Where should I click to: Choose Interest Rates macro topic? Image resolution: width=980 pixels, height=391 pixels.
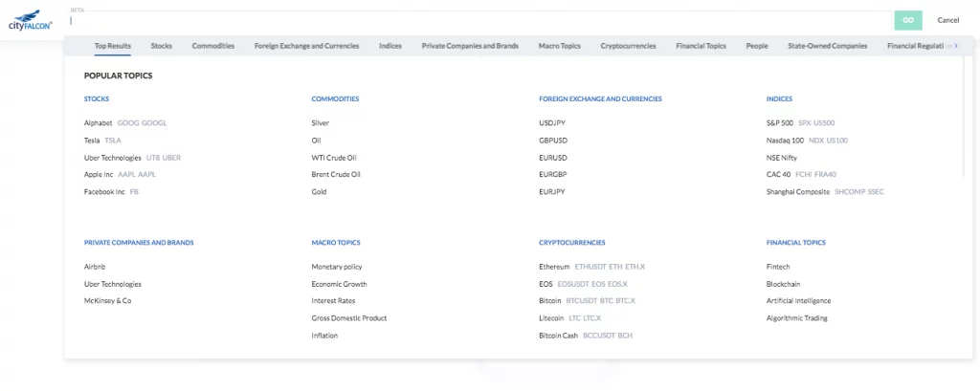coord(333,300)
